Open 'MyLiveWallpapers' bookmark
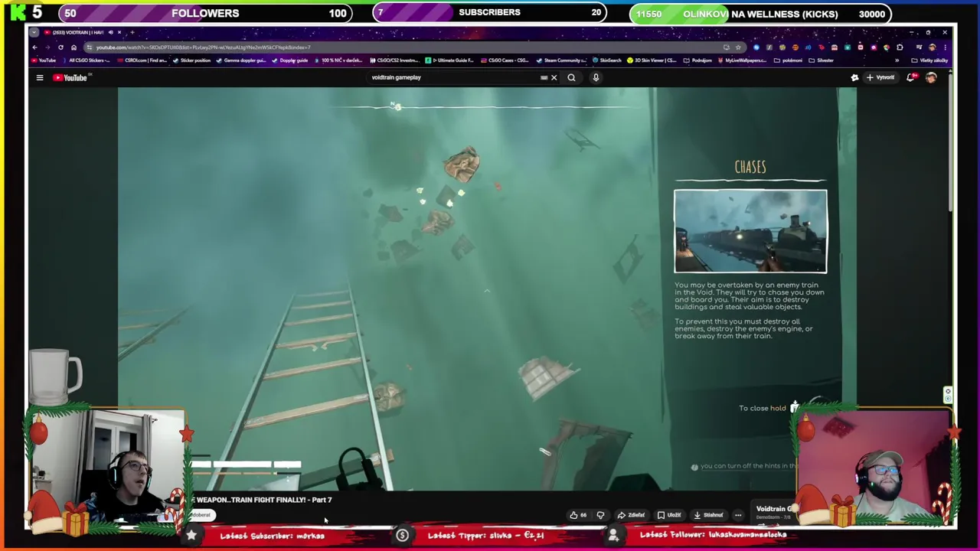The width and height of the screenshot is (980, 551). (743, 60)
